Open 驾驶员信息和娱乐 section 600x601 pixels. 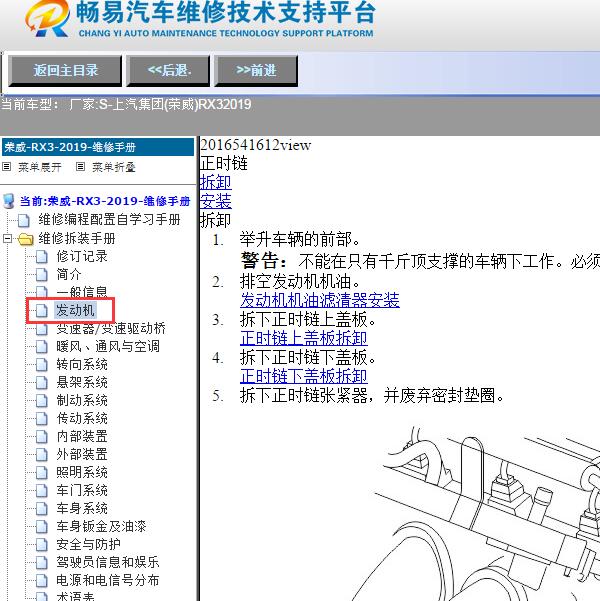point(108,562)
